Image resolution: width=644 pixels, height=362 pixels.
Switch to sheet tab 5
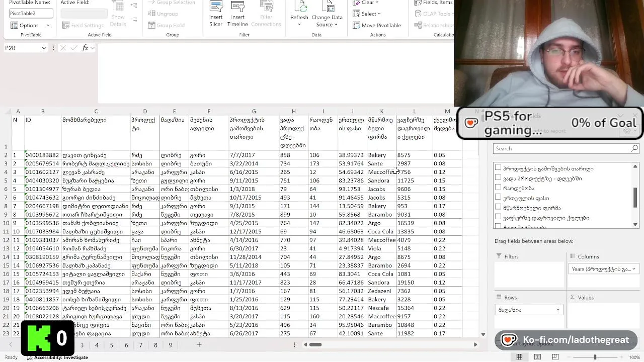click(x=112, y=345)
